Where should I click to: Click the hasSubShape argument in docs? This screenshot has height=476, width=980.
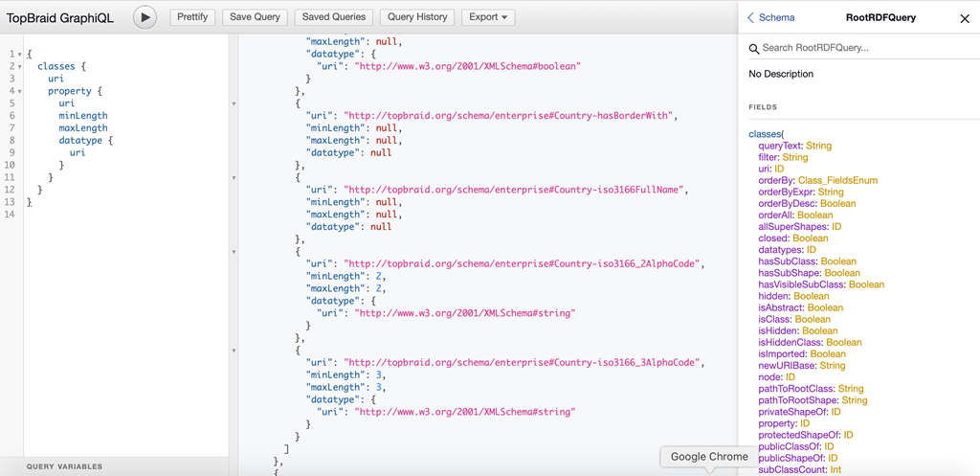[790, 273]
